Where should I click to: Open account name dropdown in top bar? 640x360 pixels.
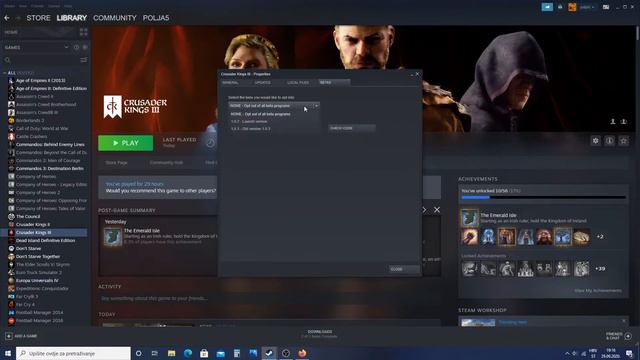[x=587, y=7]
